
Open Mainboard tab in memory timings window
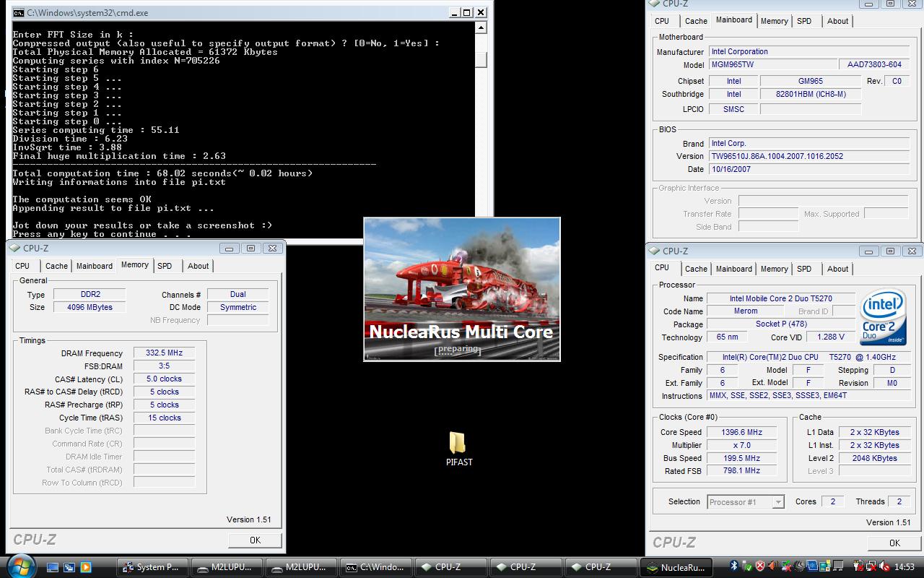point(95,266)
